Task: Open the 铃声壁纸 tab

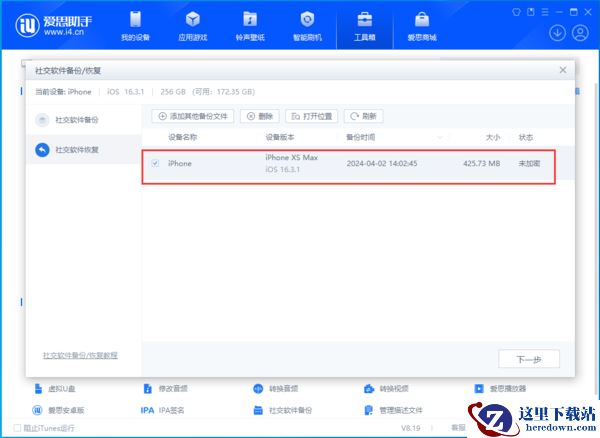Action: coord(250,26)
